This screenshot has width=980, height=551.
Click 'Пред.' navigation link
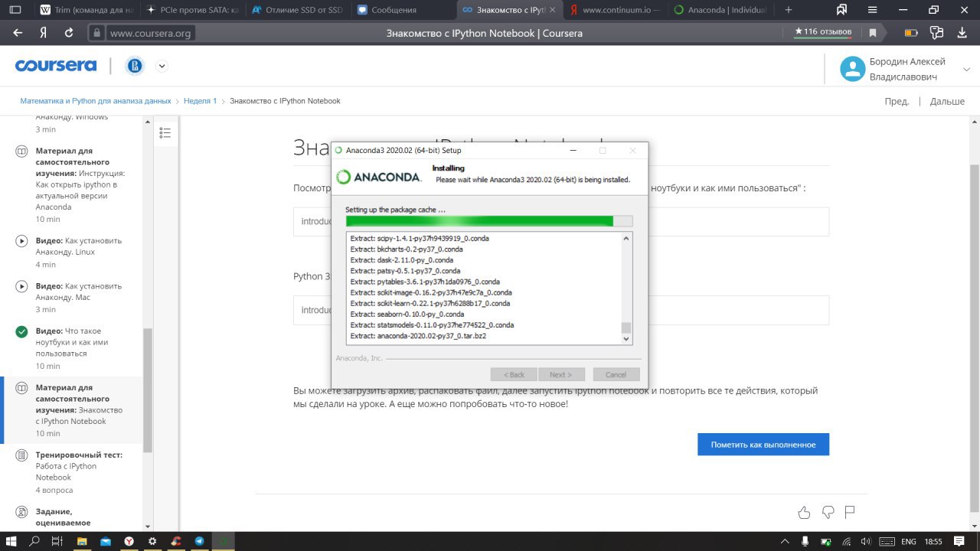(897, 101)
